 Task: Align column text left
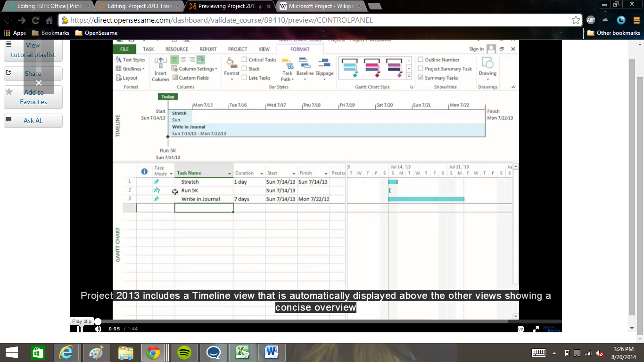[175, 59]
